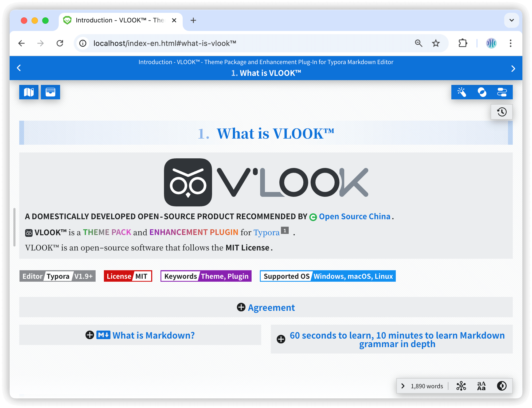The image size is (532, 408).
Task: Open the outline map panel icon
Action: point(29,92)
